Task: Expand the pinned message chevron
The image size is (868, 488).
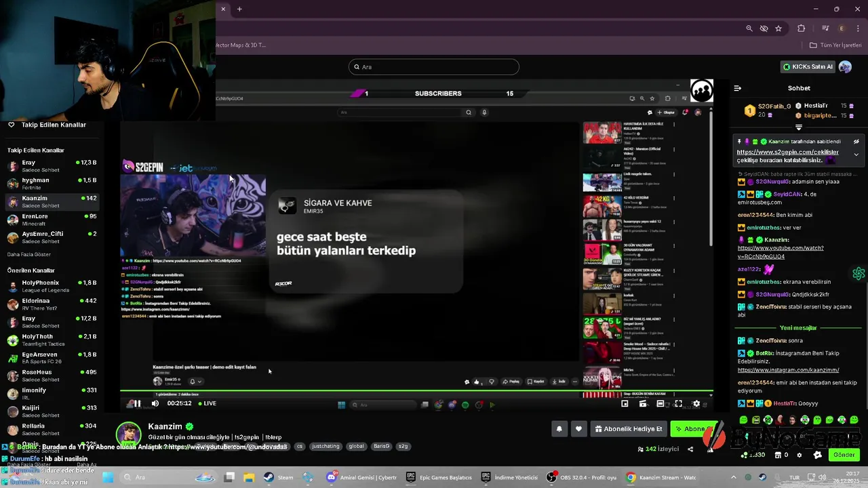Action: [x=856, y=155]
